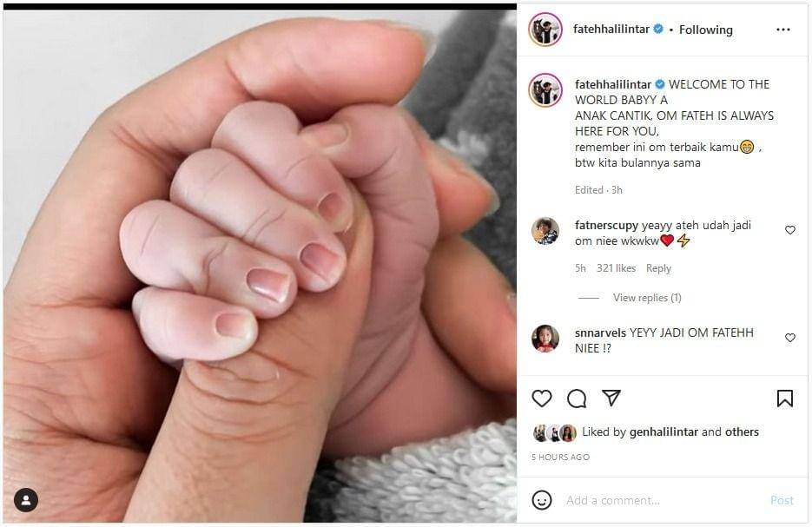
Task: Expand View replies (1)
Action: tap(647, 298)
